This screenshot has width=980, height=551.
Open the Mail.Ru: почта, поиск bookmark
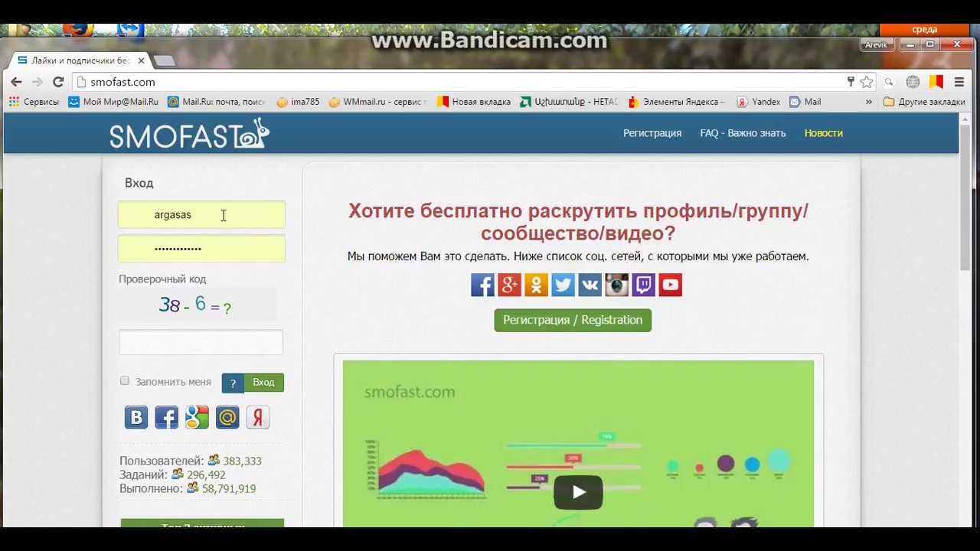coord(216,102)
